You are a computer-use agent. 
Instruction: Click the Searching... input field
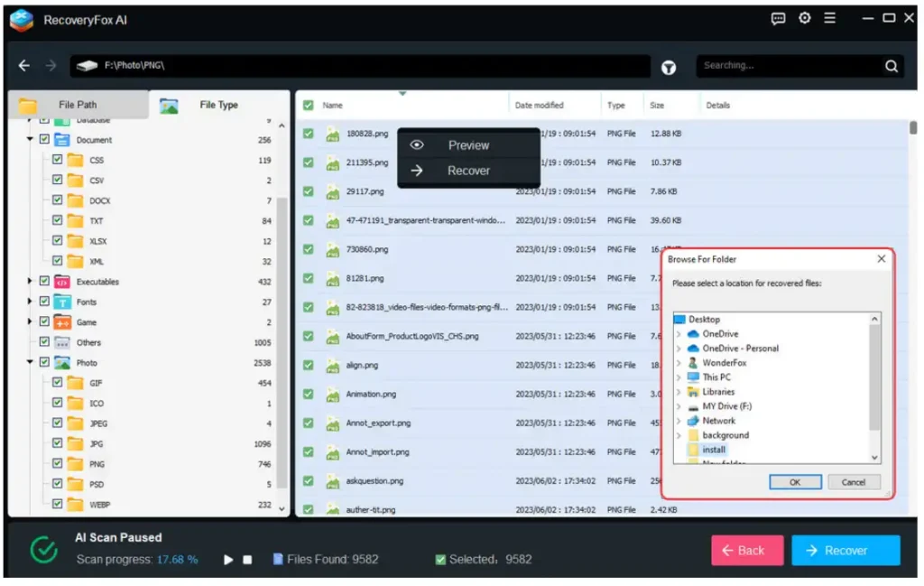[x=790, y=66]
